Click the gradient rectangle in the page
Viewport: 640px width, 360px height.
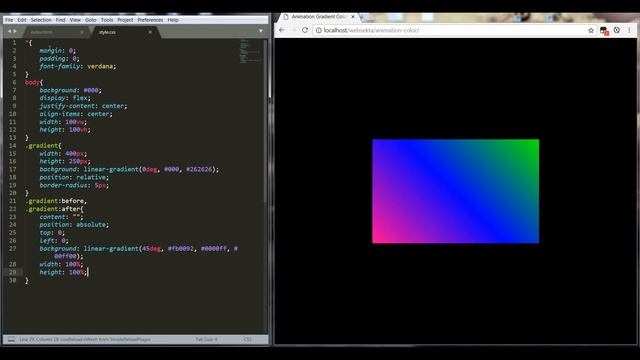pyautogui.click(x=456, y=191)
